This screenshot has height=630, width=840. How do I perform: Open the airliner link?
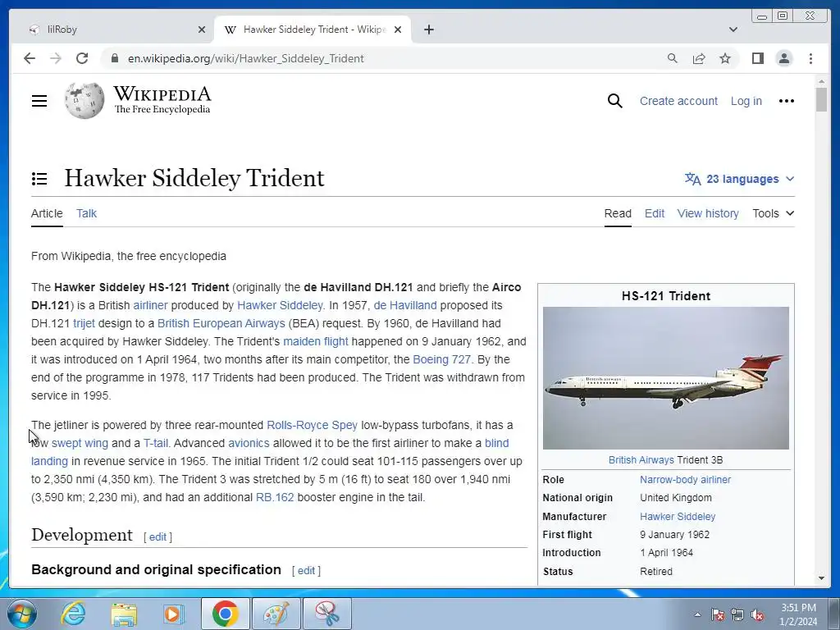pyautogui.click(x=150, y=305)
